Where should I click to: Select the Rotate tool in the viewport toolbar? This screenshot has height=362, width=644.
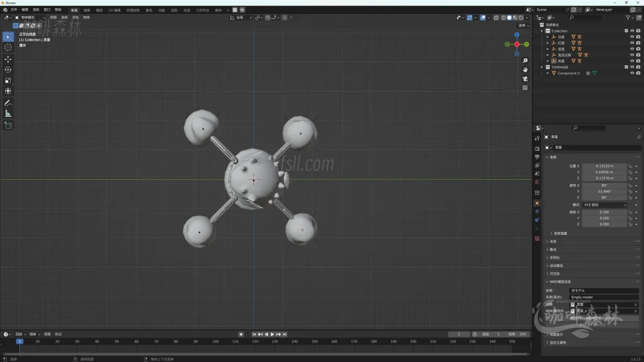(x=8, y=70)
